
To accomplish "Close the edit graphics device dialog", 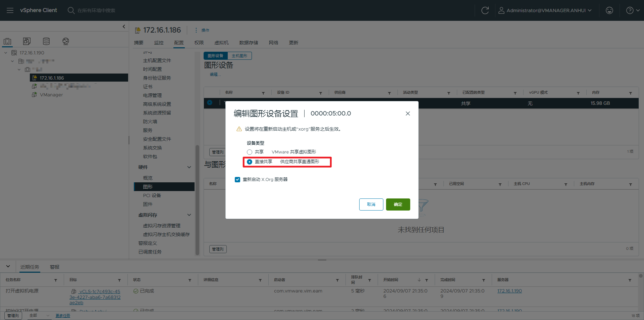I will (408, 113).
